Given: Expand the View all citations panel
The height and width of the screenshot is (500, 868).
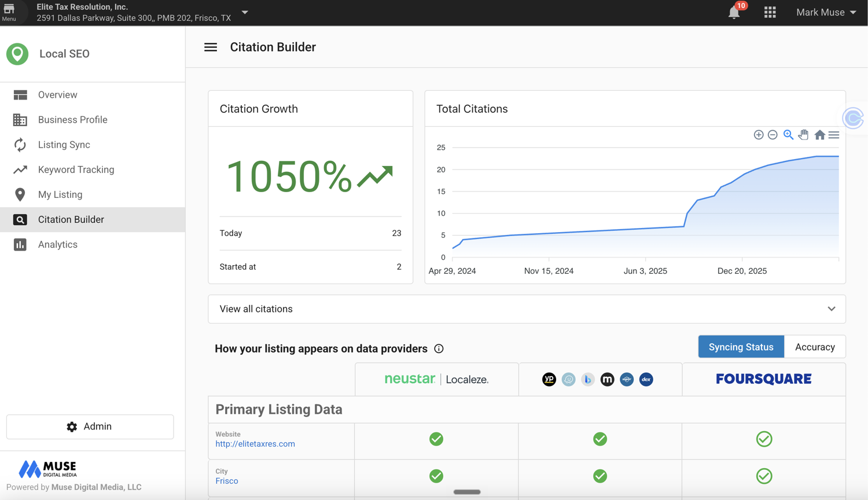Looking at the screenshot, I should coord(527,309).
